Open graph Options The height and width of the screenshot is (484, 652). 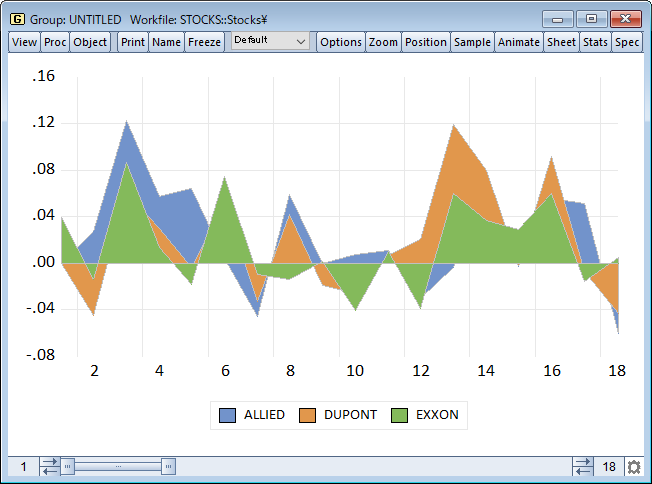click(x=341, y=42)
